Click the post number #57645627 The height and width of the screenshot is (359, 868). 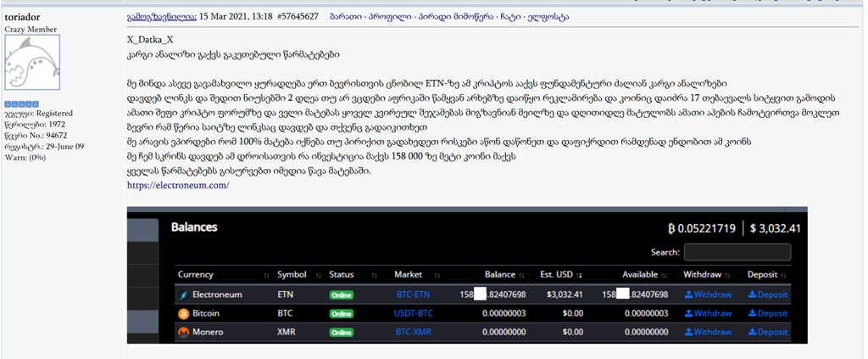(298, 17)
